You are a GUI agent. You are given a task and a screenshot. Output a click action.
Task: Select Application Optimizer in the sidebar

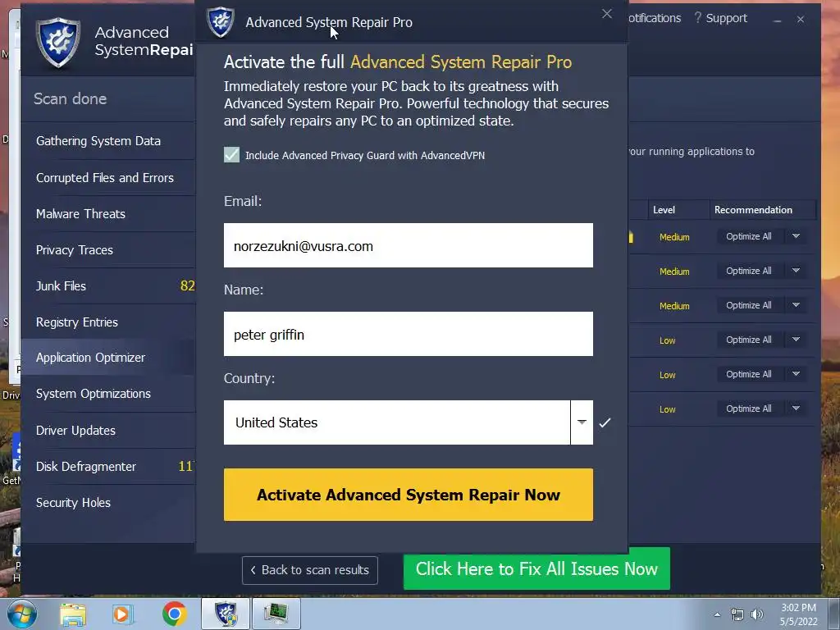point(108,358)
